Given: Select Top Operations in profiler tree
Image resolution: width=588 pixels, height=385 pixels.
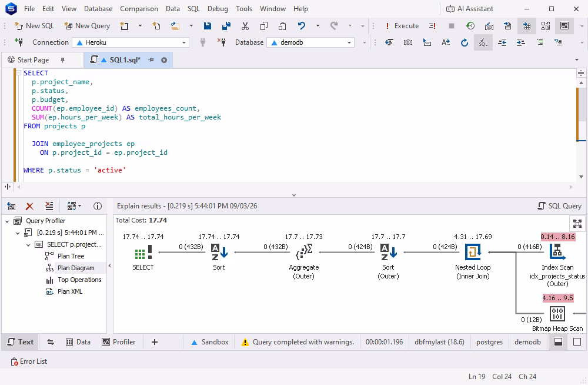Looking at the screenshot, I should point(79,280).
